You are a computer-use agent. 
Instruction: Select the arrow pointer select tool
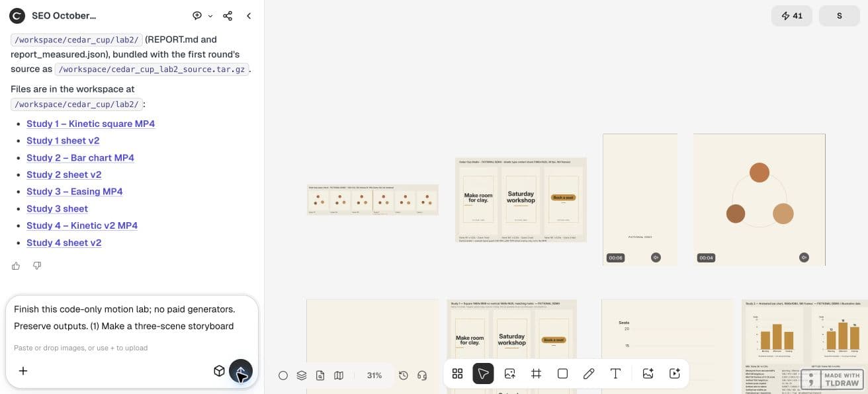coord(484,374)
